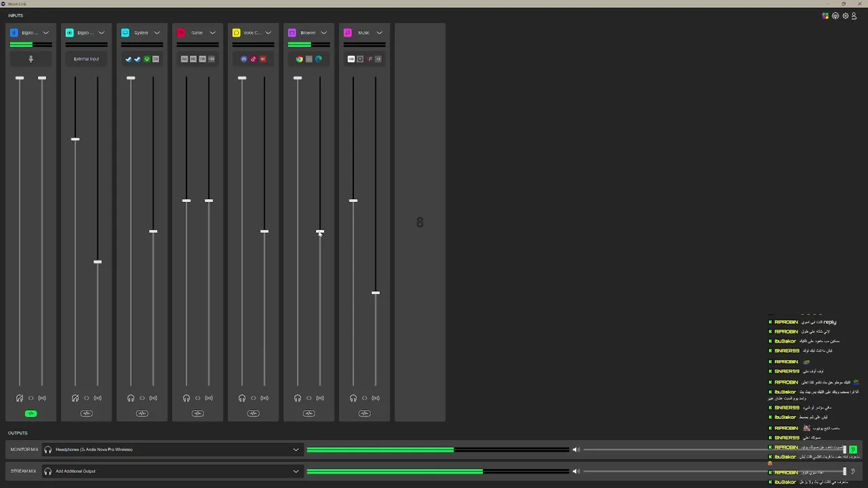Toggle monitor mute on Voice Chat channel
The width and height of the screenshot is (868, 488).
[242, 398]
